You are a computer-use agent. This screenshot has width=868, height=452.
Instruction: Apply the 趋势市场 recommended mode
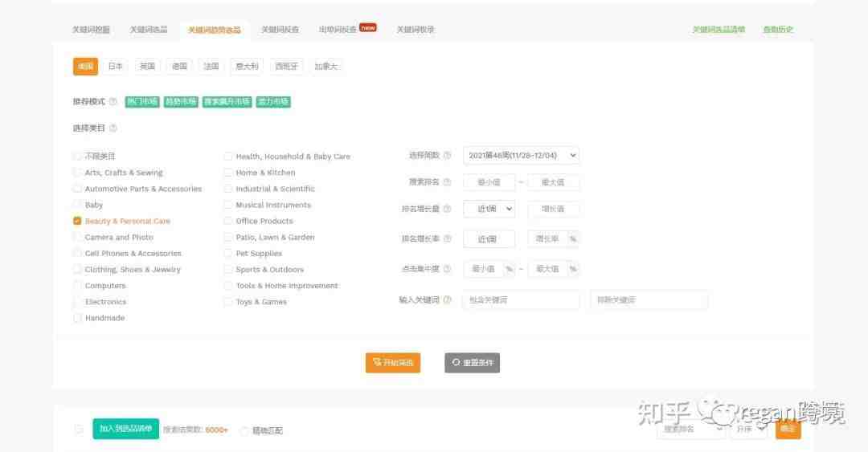tap(181, 102)
